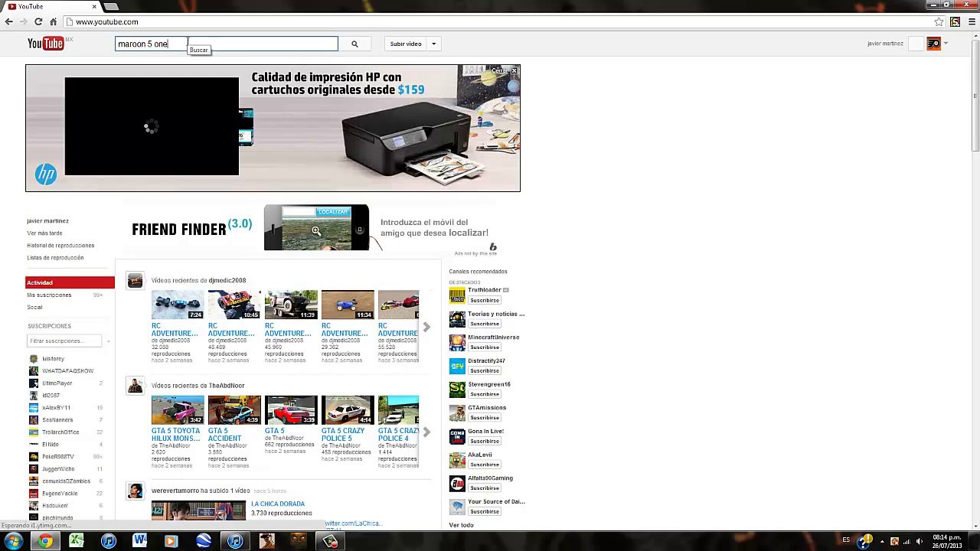Click the Alfalta90Gaming channel icon
Viewport: 980px width, 551px height.
coord(457,484)
